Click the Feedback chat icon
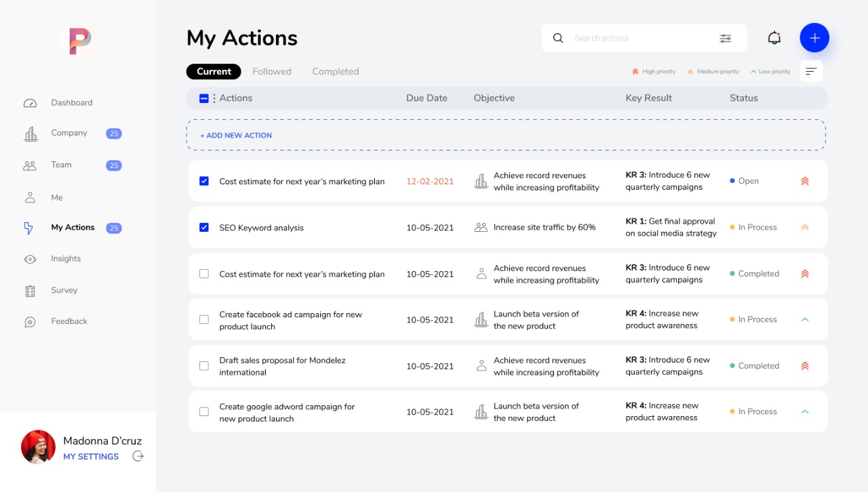Screen dimensions: 868x492 tap(30, 322)
